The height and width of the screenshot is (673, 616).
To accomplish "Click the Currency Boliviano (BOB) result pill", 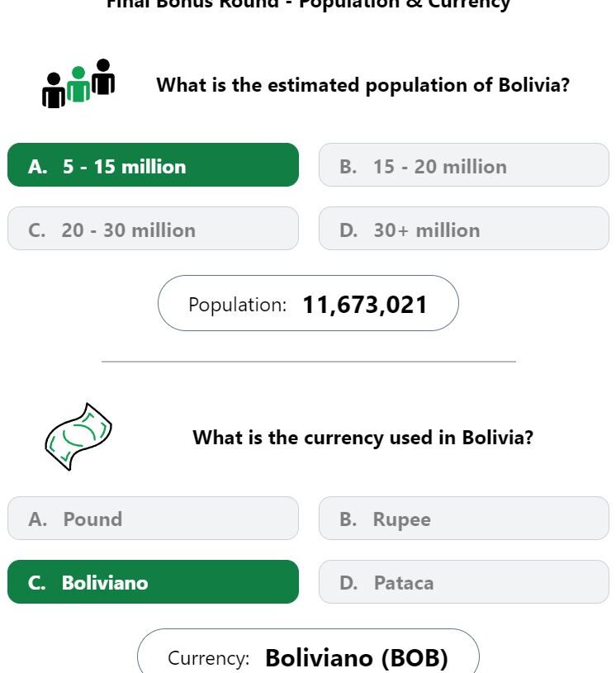I will pyautogui.click(x=308, y=651).
